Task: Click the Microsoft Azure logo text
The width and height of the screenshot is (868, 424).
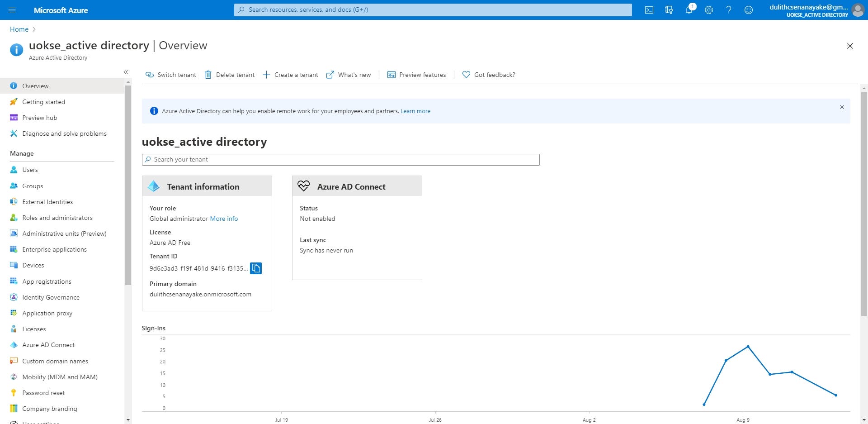Action: (x=61, y=10)
